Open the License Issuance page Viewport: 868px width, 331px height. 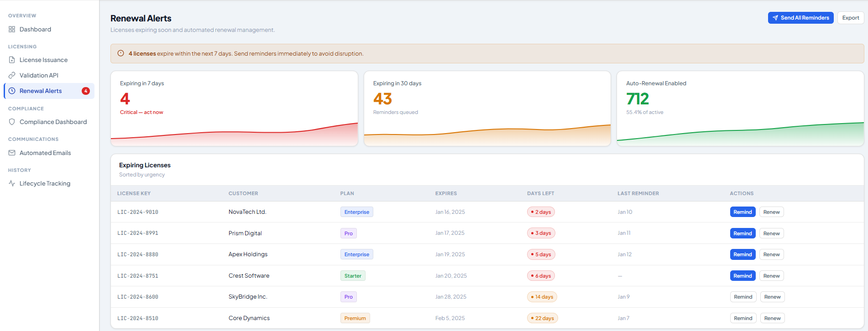(43, 60)
